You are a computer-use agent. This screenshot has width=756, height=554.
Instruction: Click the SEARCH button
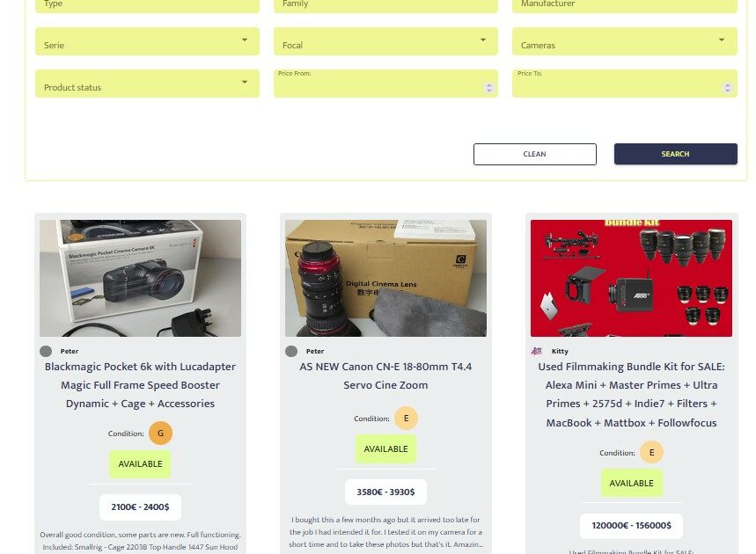point(676,154)
